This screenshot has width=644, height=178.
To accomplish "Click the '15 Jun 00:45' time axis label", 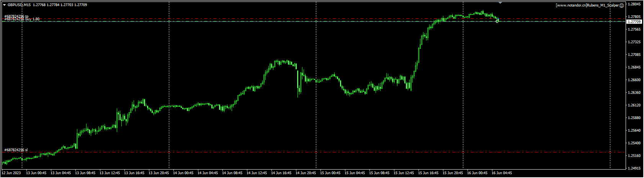I will [330, 173].
